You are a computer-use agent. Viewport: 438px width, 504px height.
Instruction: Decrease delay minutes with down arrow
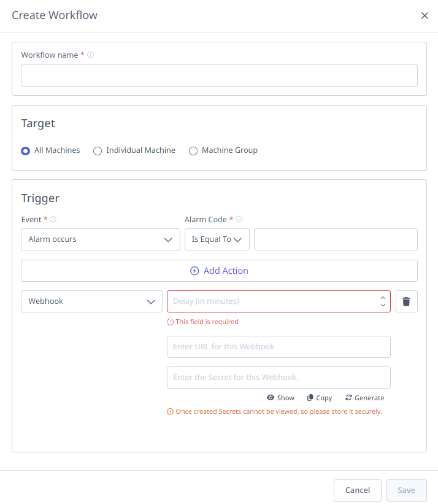pyautogui.click(x=383, y=304)
